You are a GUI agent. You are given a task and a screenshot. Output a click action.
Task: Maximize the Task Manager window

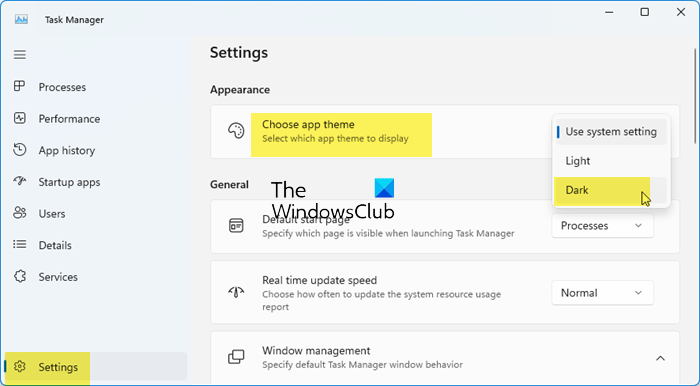pos(645,12)
